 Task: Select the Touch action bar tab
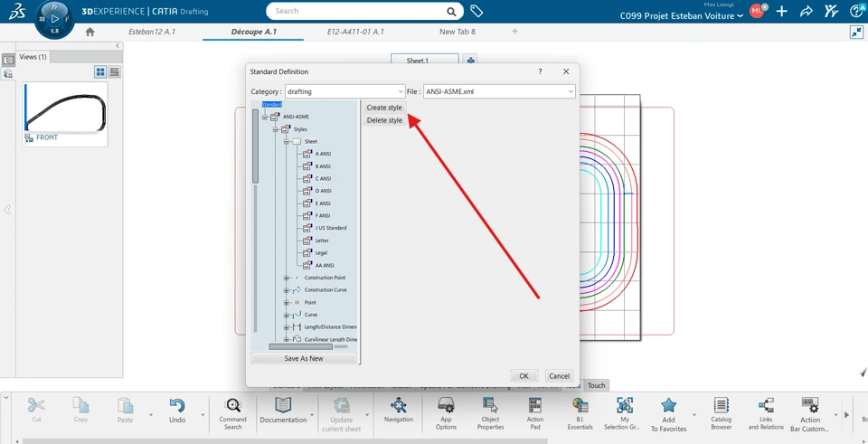pos(596,385)
